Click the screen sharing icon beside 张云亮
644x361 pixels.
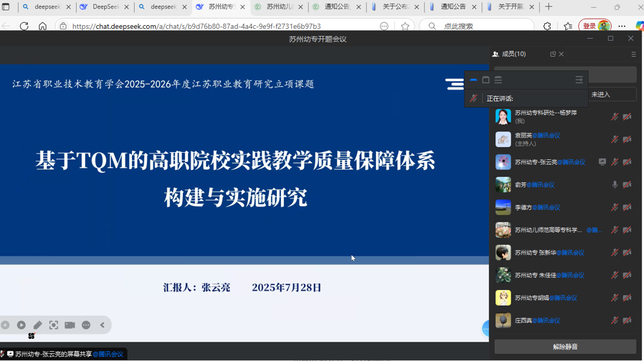[x=602, y=162]
